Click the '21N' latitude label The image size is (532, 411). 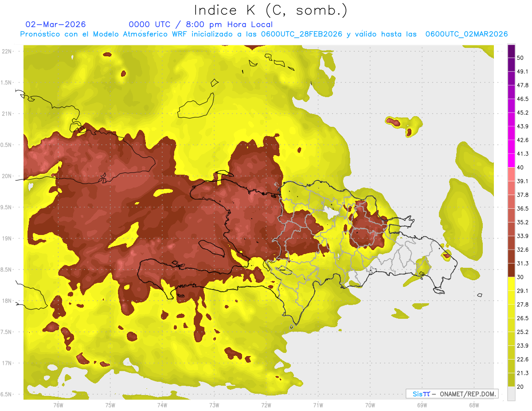coord(7,114)
